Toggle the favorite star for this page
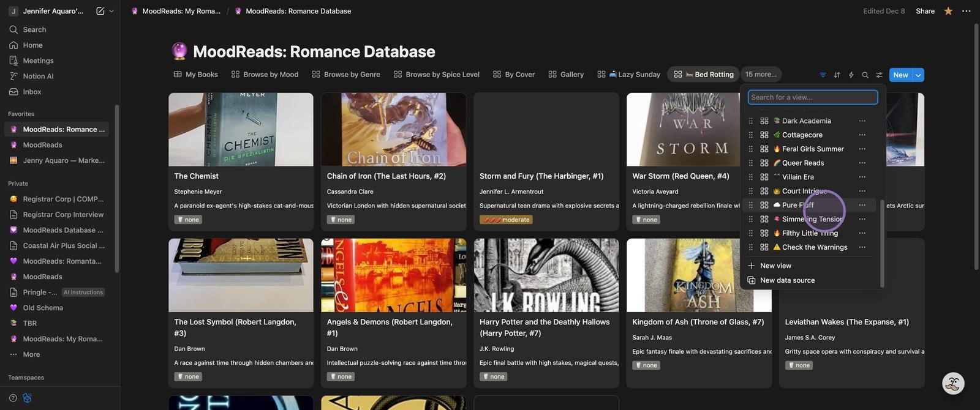 click(948, 11)
